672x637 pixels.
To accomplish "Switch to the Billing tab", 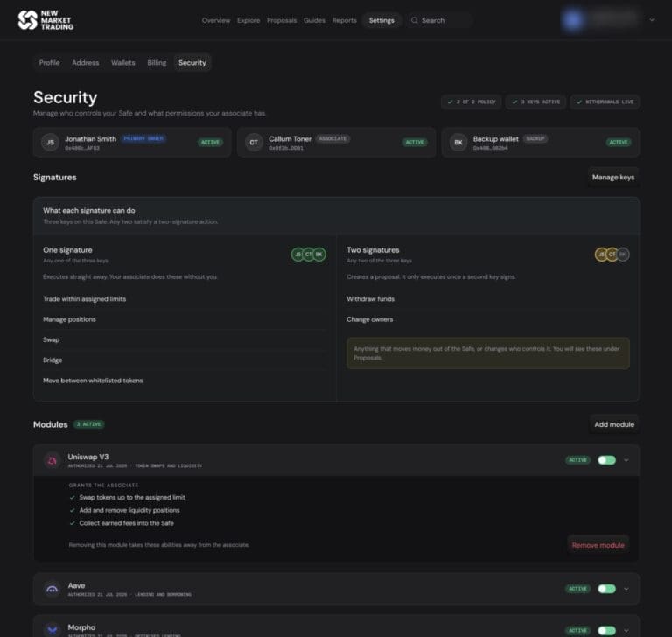I will pyautogui.click(x=157, y=63).
